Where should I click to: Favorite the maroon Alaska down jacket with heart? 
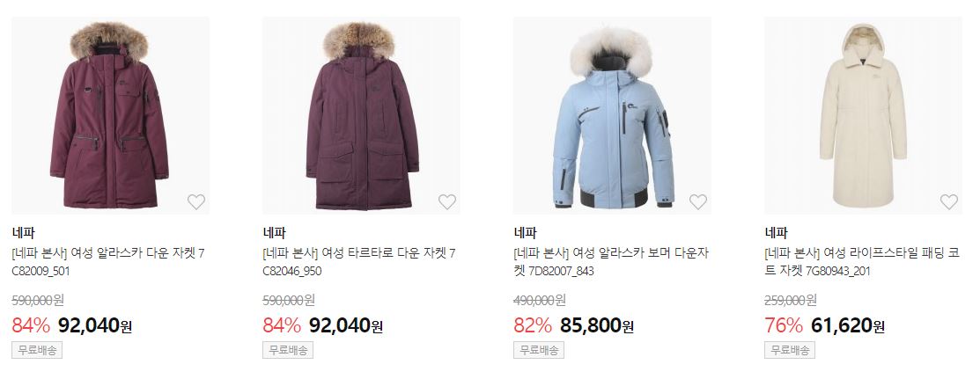coord(196,201)
